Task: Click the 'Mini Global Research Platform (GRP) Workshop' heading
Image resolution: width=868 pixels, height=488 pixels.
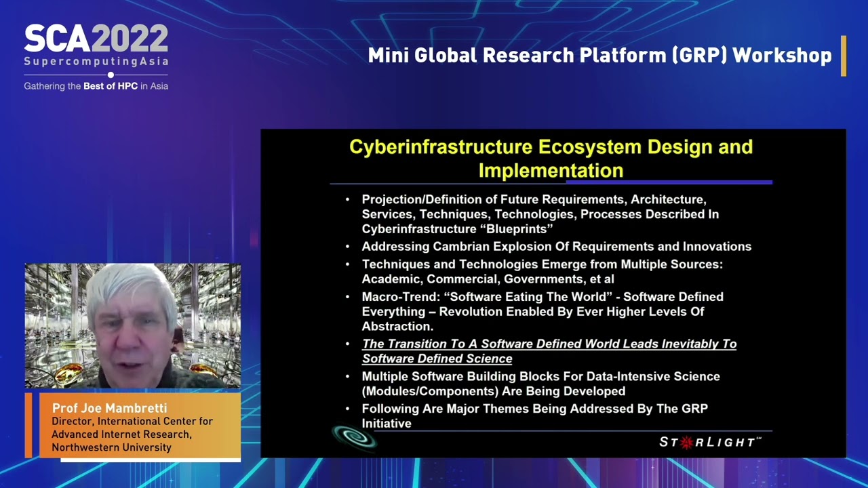Action: 599,55
